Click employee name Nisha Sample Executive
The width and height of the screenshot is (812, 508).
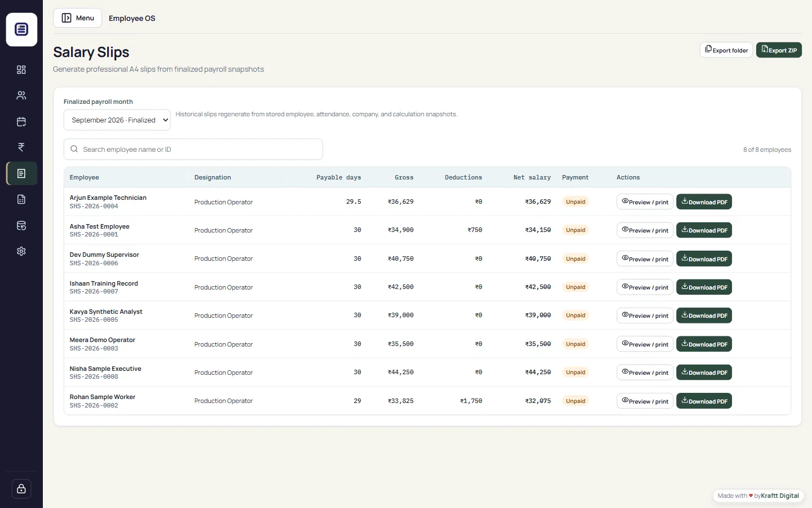point(105,369)
